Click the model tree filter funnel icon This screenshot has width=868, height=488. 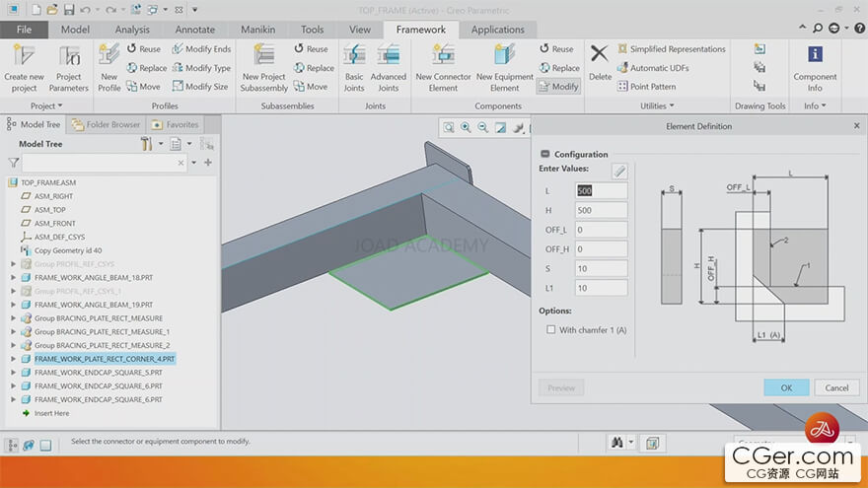click(13, 163)
